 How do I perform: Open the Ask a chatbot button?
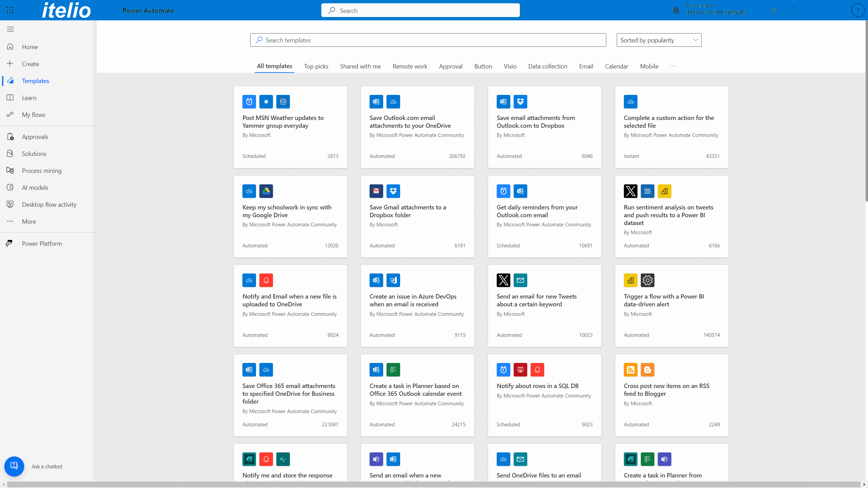pyautogui.click(x=14, y=466)
